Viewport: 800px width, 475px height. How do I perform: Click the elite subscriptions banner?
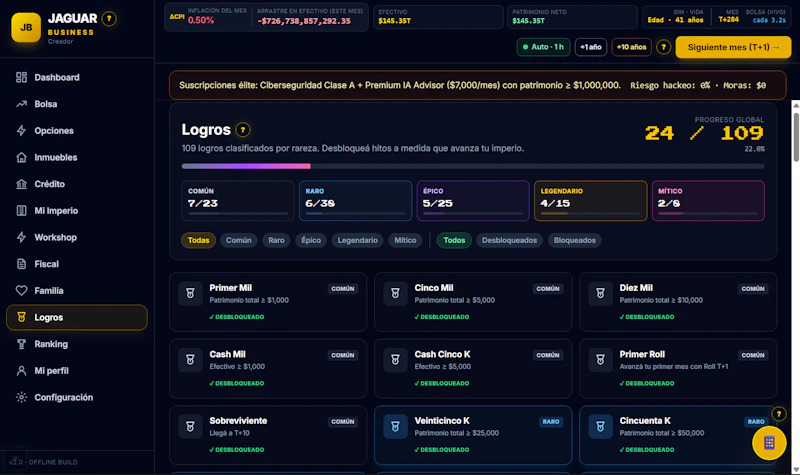click(478, 85)
